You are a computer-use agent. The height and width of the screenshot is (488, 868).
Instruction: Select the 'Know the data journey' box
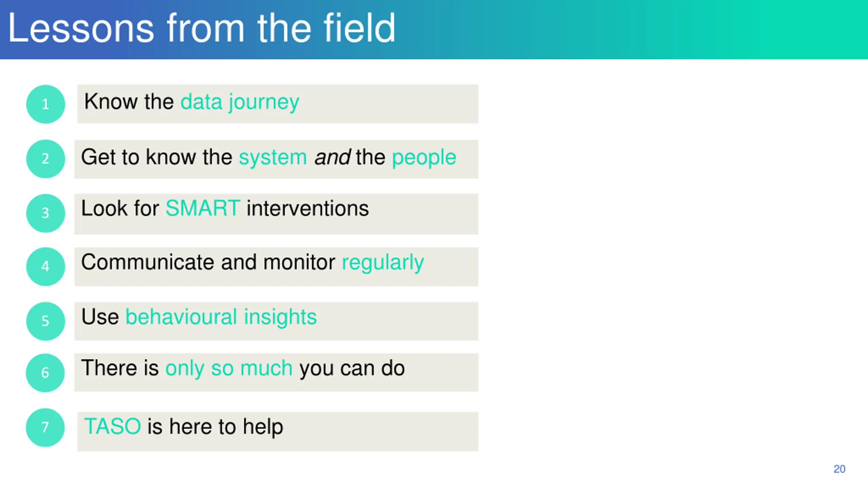tap(278, 104)
